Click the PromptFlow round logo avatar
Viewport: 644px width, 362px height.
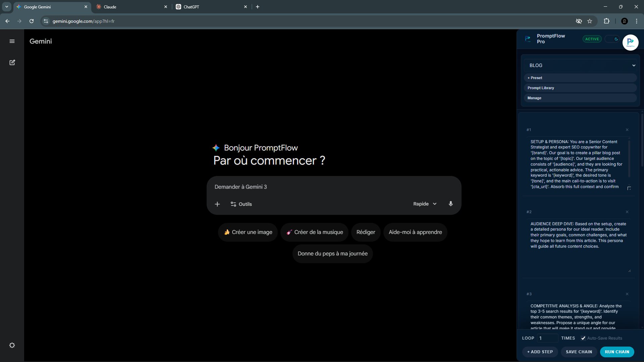coord(630,43)
